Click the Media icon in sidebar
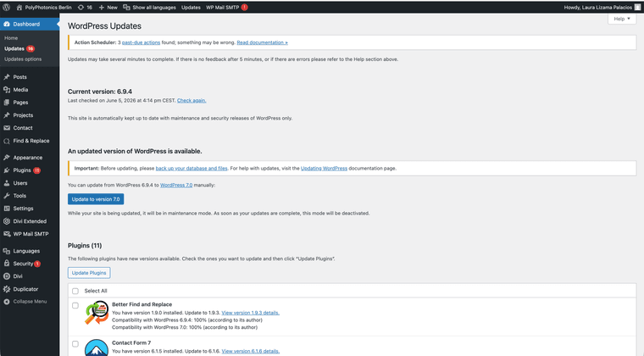The image size is (644, 356). coord(7,90)
